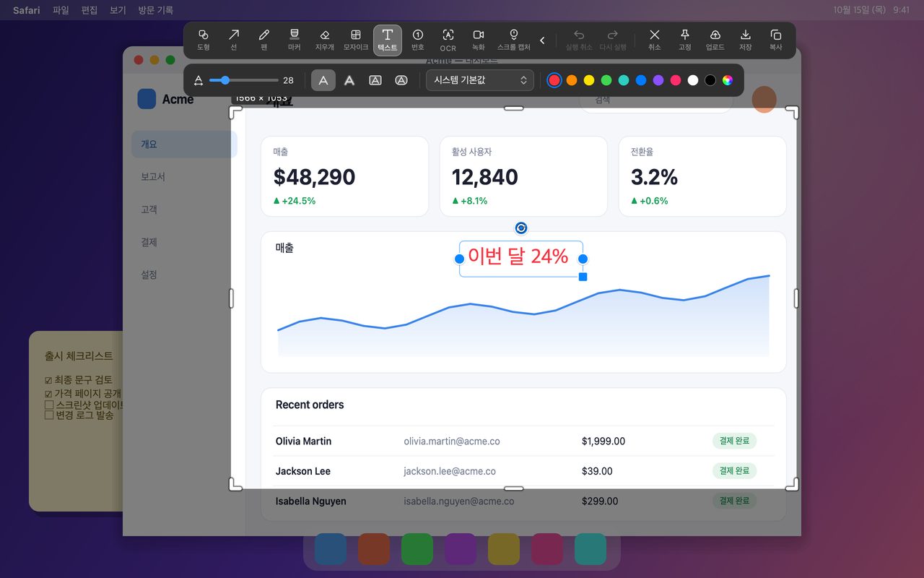Adjust the font size slider
The image size is (924, 578).
tap(244, 80)
